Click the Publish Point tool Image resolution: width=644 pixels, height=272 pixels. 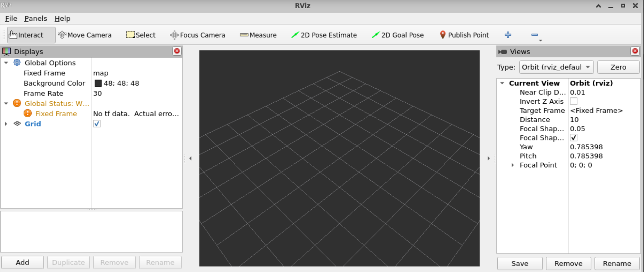[464, 35]
